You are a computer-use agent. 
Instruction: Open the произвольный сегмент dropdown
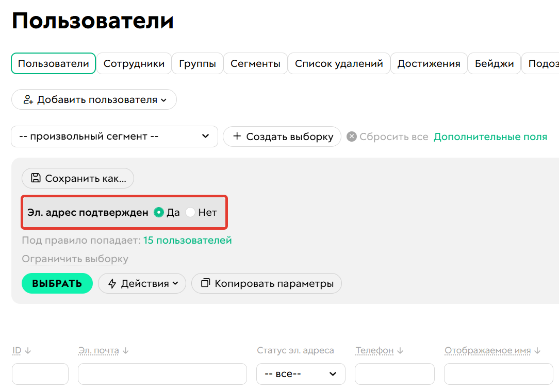(114, 137)
